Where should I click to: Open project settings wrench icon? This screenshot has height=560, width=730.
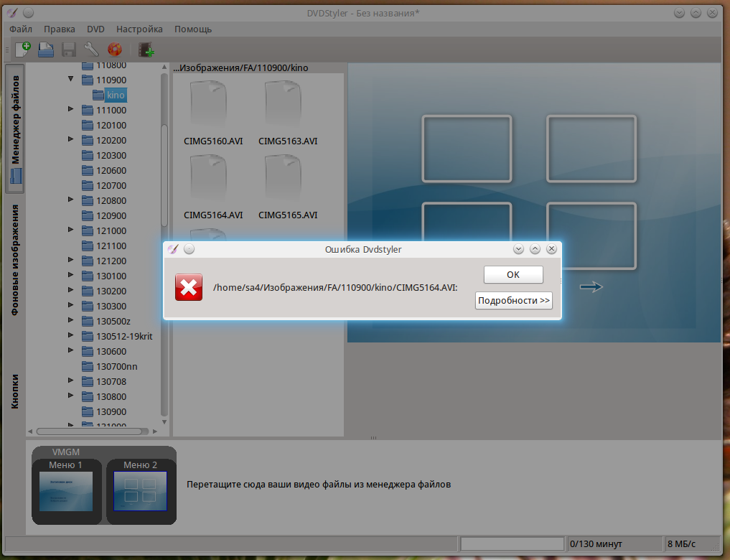(x=91, y=50)
